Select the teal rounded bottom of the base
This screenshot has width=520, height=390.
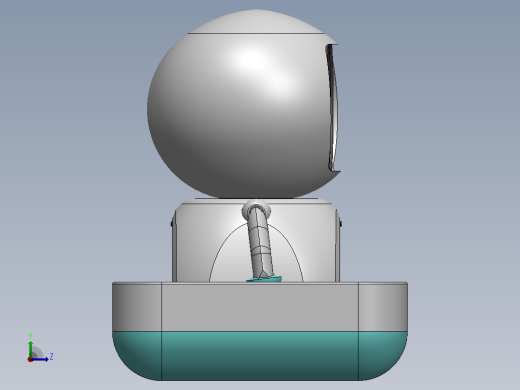[260, 355]
